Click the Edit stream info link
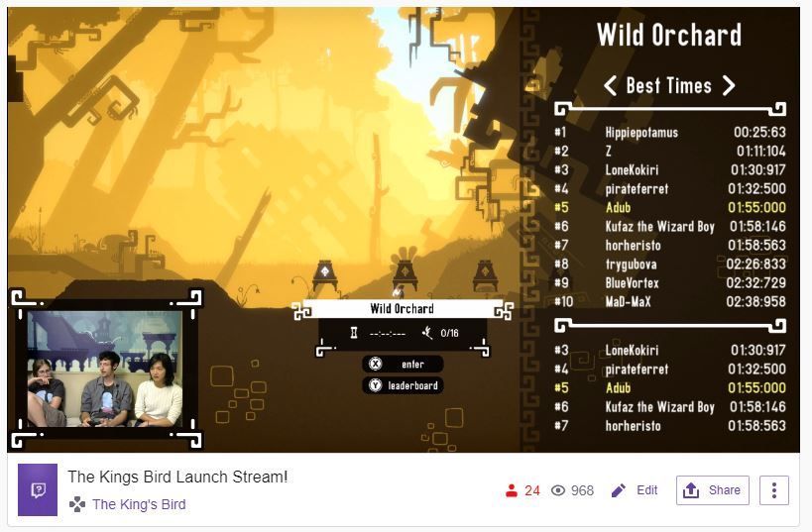Image resolution: width=812 pixels, height=532 pixels. tap(646, 490)
